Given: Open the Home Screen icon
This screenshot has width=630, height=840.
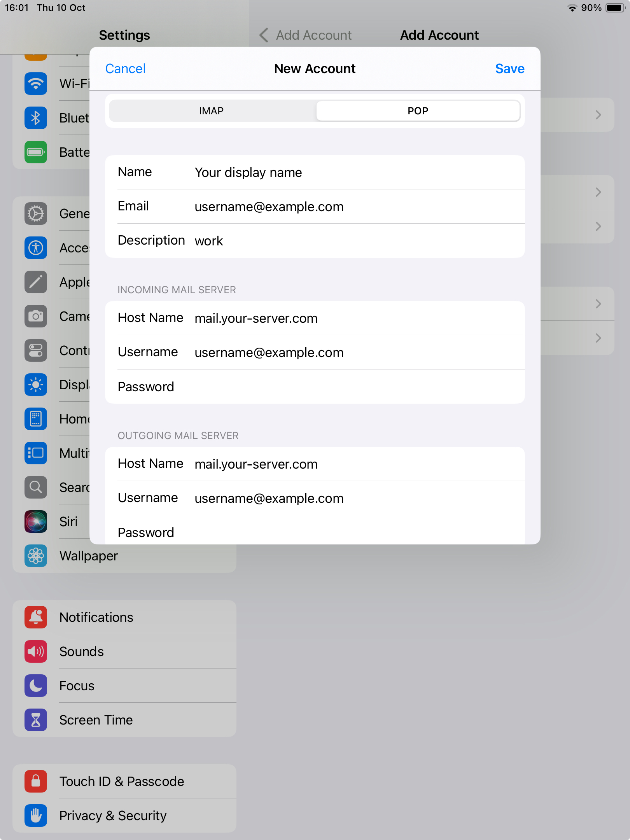Looking at the screenshot, I should [x=36, y=419].
